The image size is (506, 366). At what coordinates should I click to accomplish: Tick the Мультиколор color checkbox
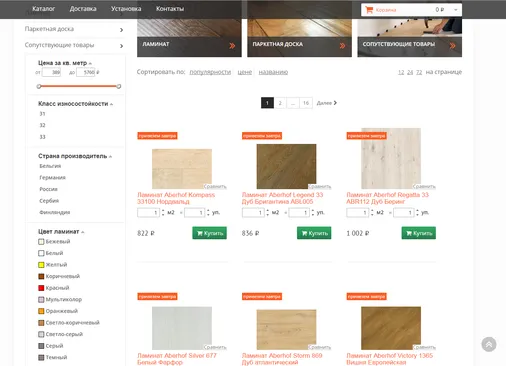41,300
